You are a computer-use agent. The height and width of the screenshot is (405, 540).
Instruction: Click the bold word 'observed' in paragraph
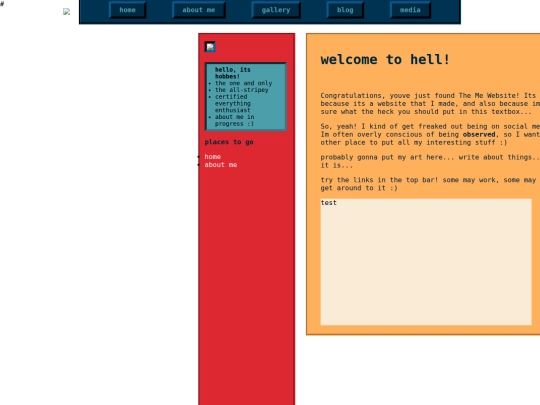tap(479, 134)
